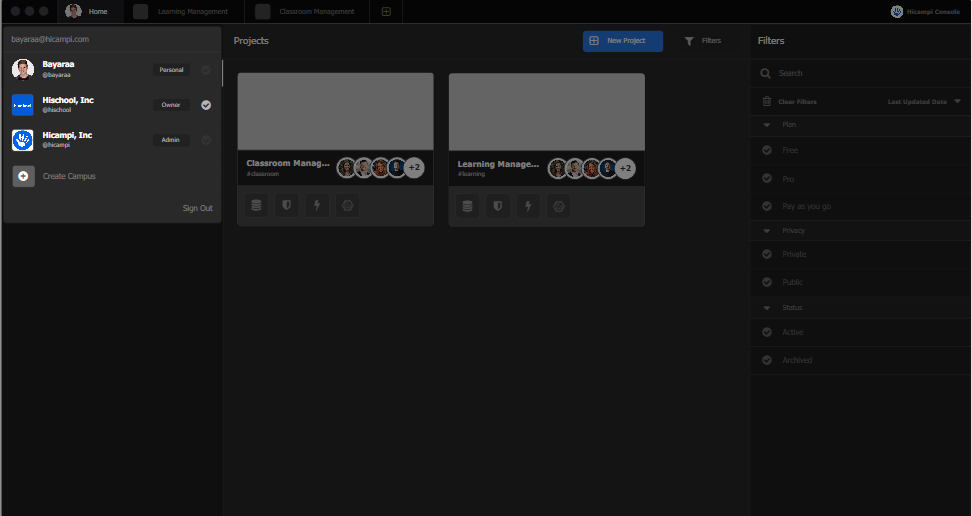Click database icon on Classroom Management card
Image resolution: width=972 pixels, height=516 pixels.
point(256,206)
